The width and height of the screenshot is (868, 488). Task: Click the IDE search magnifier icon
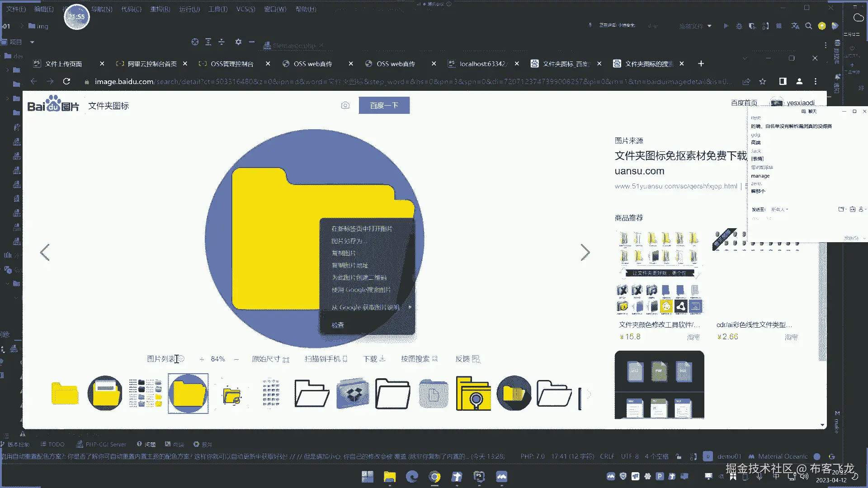pos(808,26)
